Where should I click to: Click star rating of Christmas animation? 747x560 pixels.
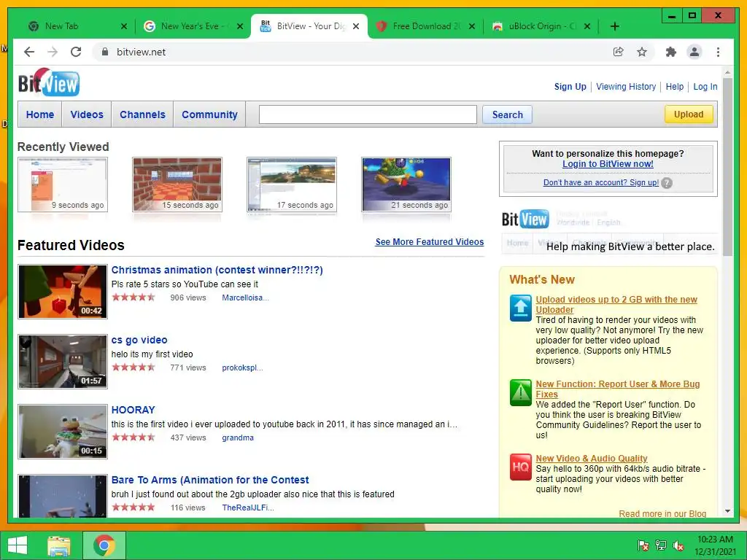coord(133,297)
